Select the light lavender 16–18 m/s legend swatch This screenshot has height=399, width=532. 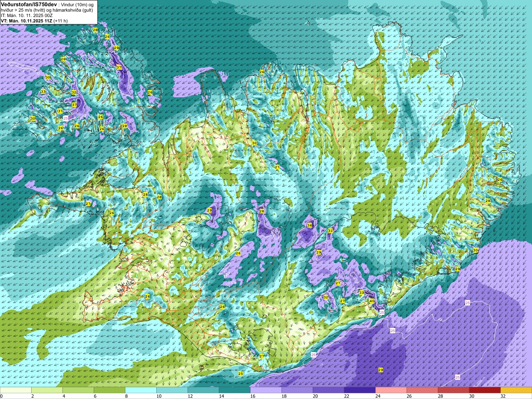pos(266,390)
